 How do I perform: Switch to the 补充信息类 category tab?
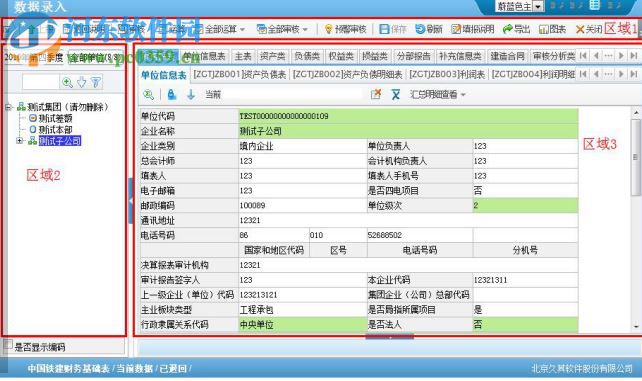[460, 56]
